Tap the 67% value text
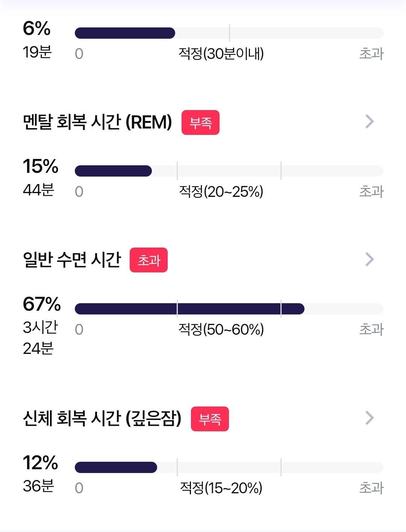 pos(42,304)
